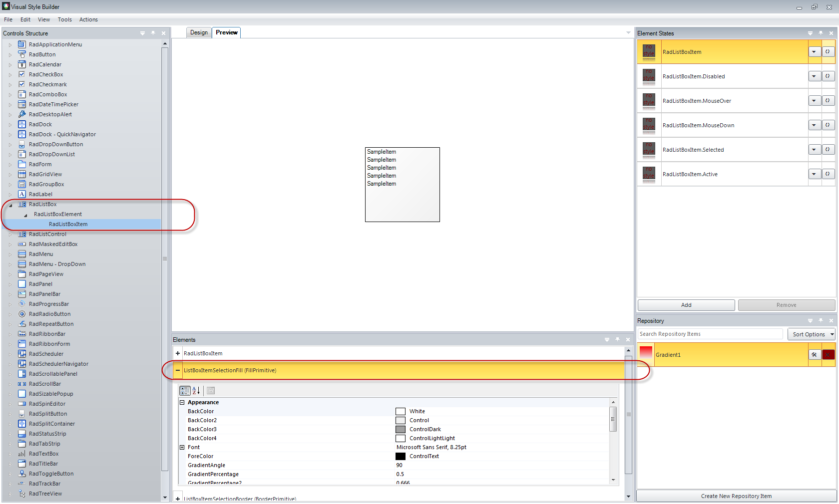Open Sort Options dropdown in Repository

pos(812,334)
